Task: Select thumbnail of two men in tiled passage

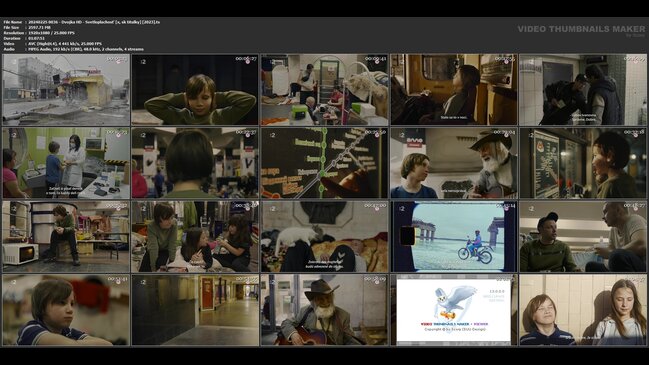Action: coord(583,90)
